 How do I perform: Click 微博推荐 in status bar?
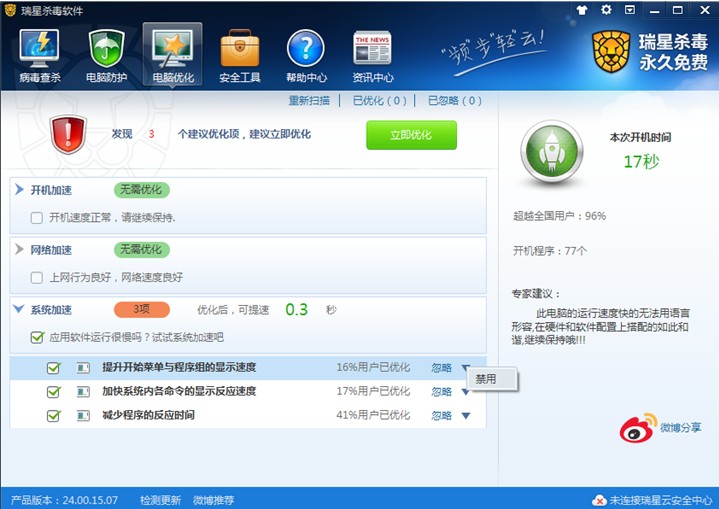(214, 500)
